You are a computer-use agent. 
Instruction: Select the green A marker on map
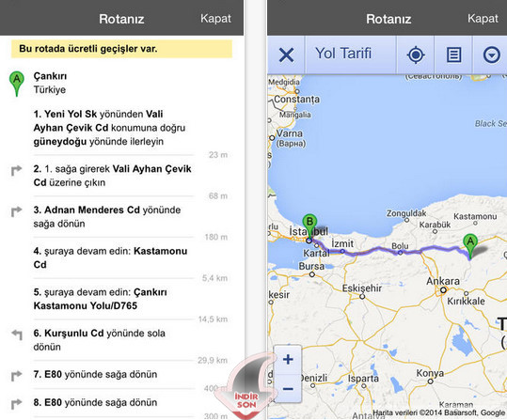(470, 246)
